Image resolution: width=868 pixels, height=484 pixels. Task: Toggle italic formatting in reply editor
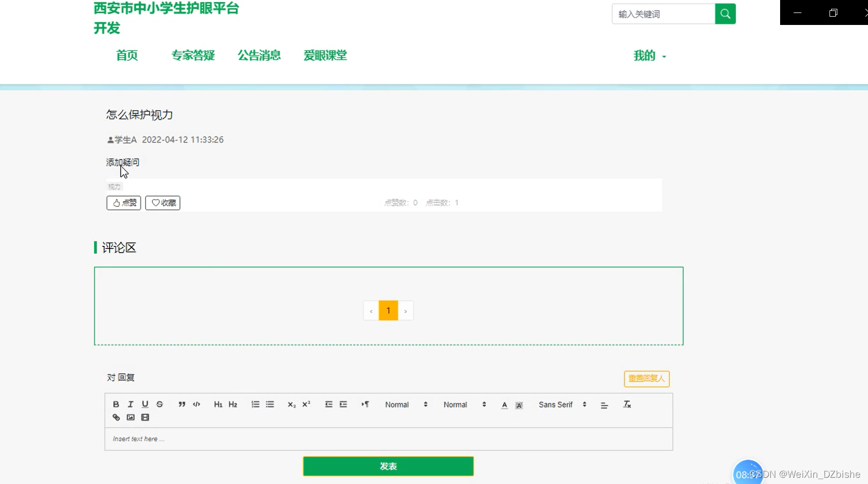click(x=131, y=404)
